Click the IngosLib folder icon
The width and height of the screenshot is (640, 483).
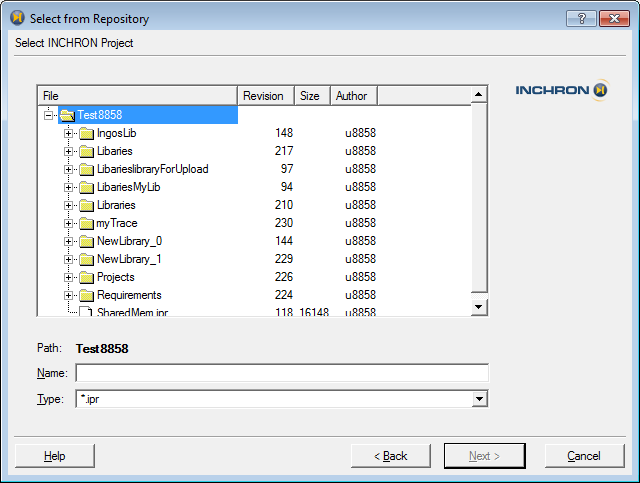pos(86,133)
